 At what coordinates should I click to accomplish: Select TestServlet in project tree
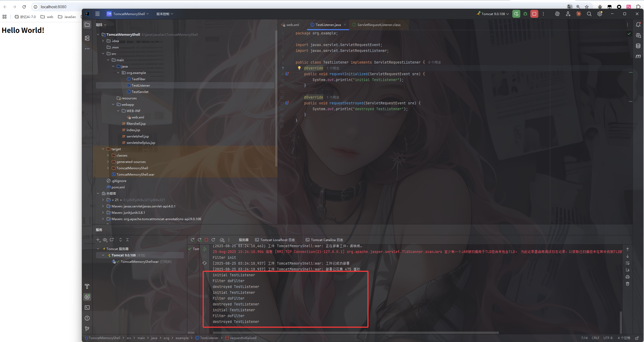coord(140,92)
